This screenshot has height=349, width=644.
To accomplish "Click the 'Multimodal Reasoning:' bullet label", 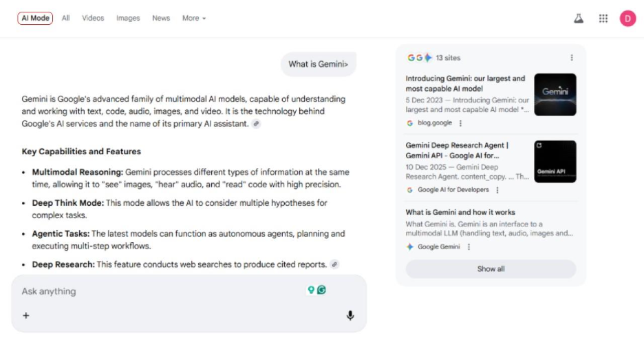I will pyautogui.click(x=78, y=172).
